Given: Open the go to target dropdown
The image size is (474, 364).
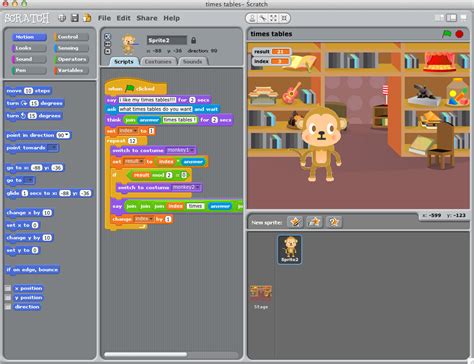Looking at the screenshot, I should coord(29,180).
